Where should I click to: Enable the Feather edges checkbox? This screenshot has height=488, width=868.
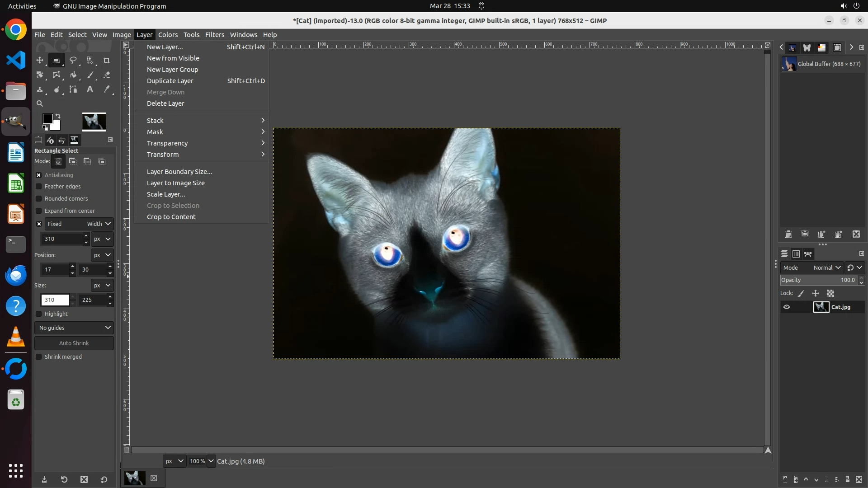point(39,187)
